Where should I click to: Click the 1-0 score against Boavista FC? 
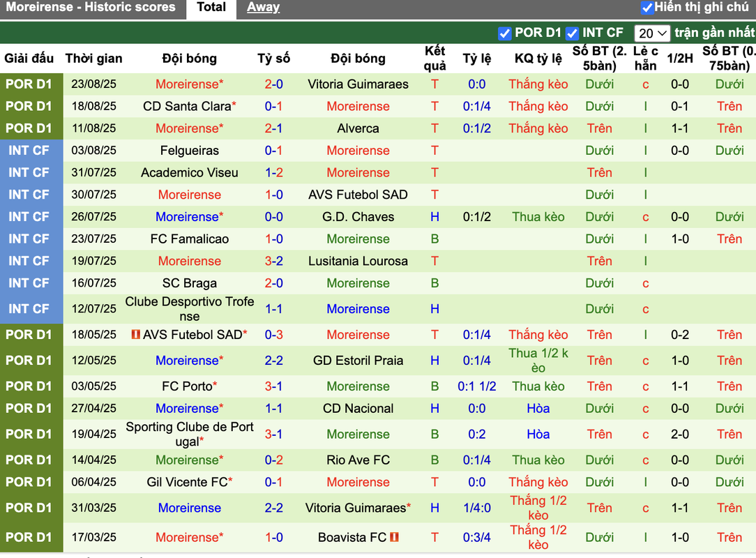click(x=274, y=538)
